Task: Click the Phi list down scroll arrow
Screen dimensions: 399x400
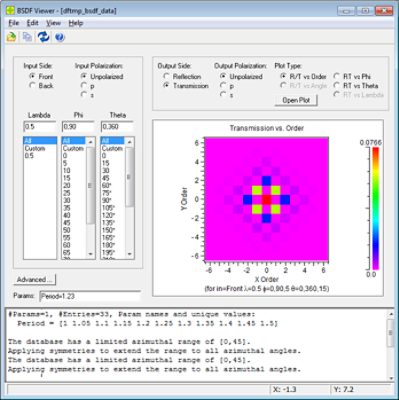Action: tap(91, 254)
